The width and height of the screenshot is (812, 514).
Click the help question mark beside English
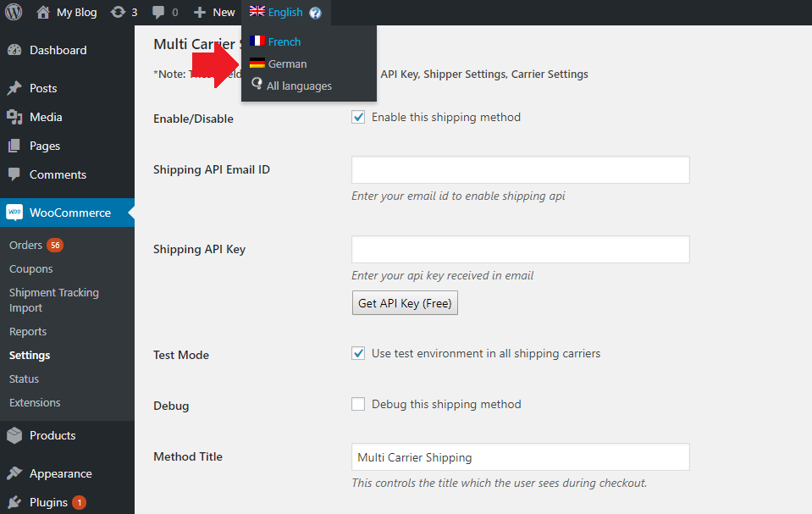315,12
